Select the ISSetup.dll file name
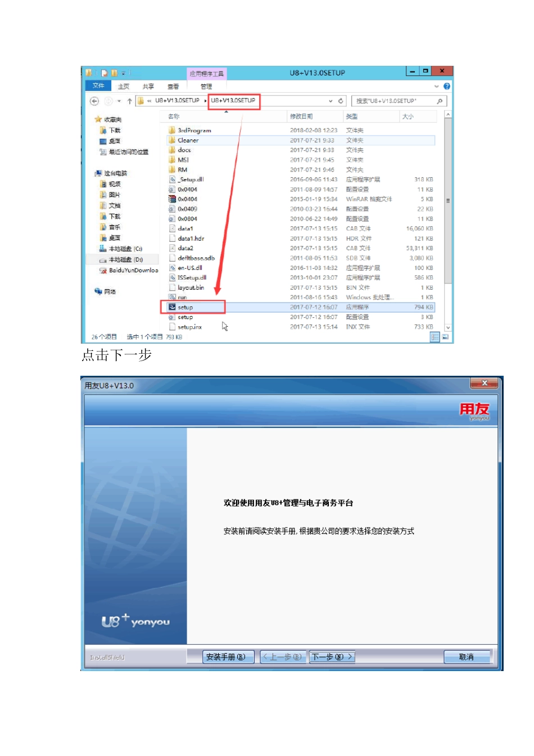This screenshot has width=534, height=756. coord(192,278)
